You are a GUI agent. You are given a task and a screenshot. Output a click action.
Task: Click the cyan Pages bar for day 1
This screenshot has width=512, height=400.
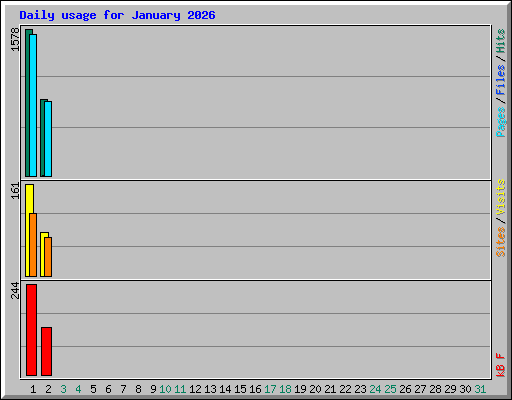coord(33,105)
